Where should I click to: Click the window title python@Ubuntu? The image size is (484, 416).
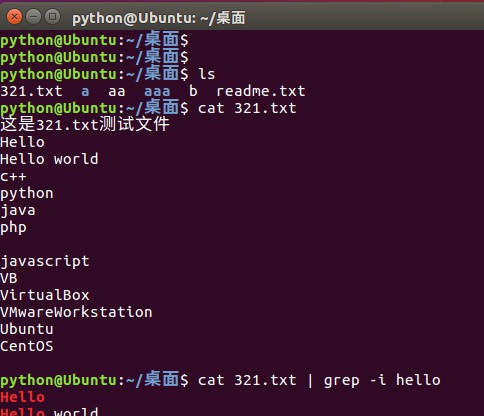pos(159,18)
